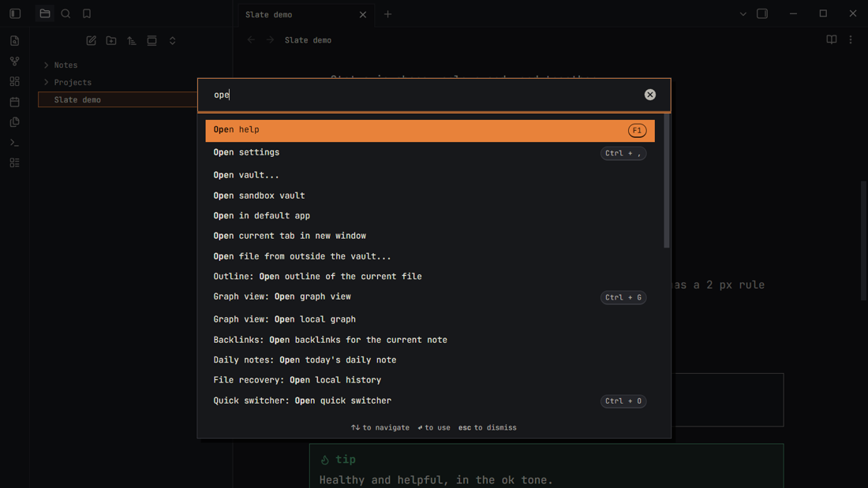The height and width of the screenshot is (488, 868).
Task: Create new folder icon
Action: coord(111,40)
